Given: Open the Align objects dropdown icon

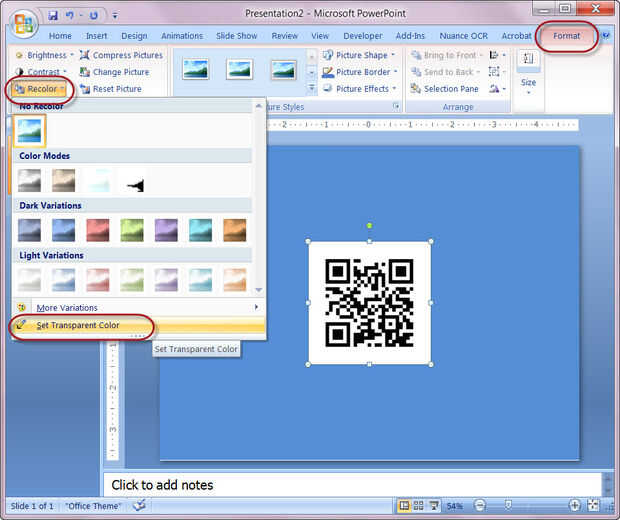Looking at the screenshot, I should point(497,55).
